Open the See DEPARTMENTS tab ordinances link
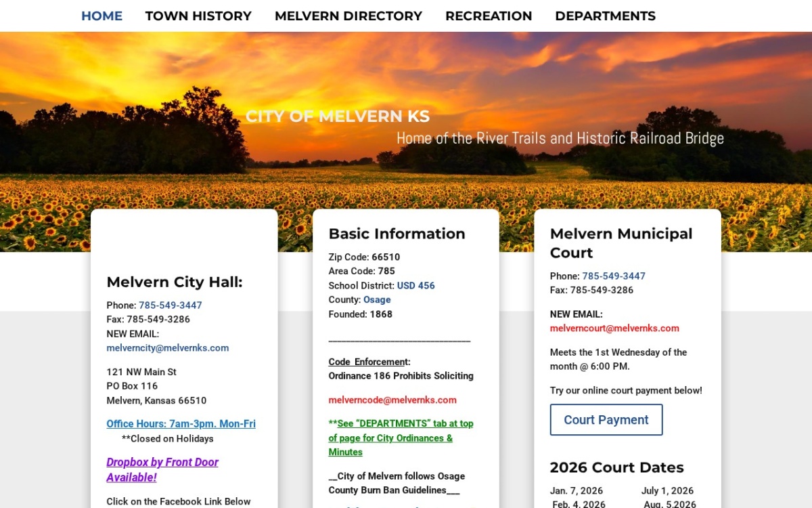 (401, 438)
